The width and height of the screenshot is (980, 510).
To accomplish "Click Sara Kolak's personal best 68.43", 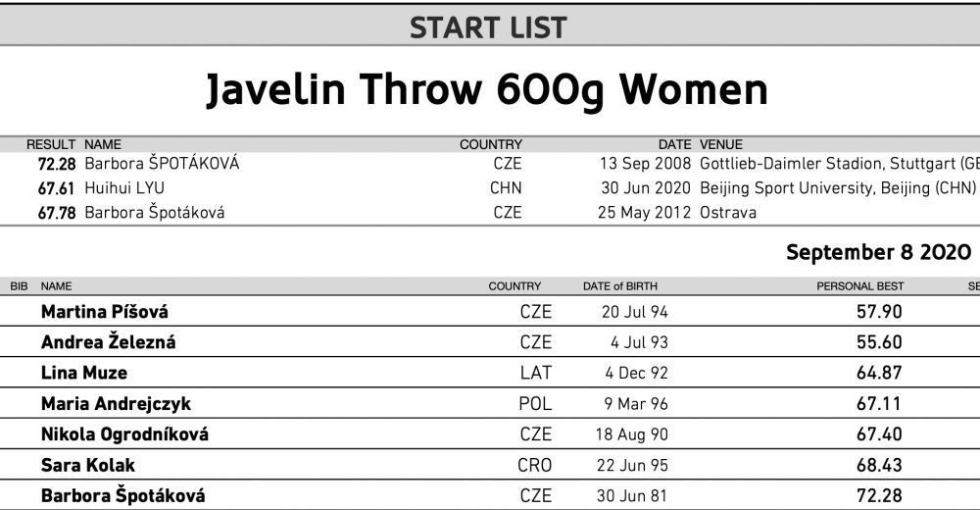I will coord(879,465).
